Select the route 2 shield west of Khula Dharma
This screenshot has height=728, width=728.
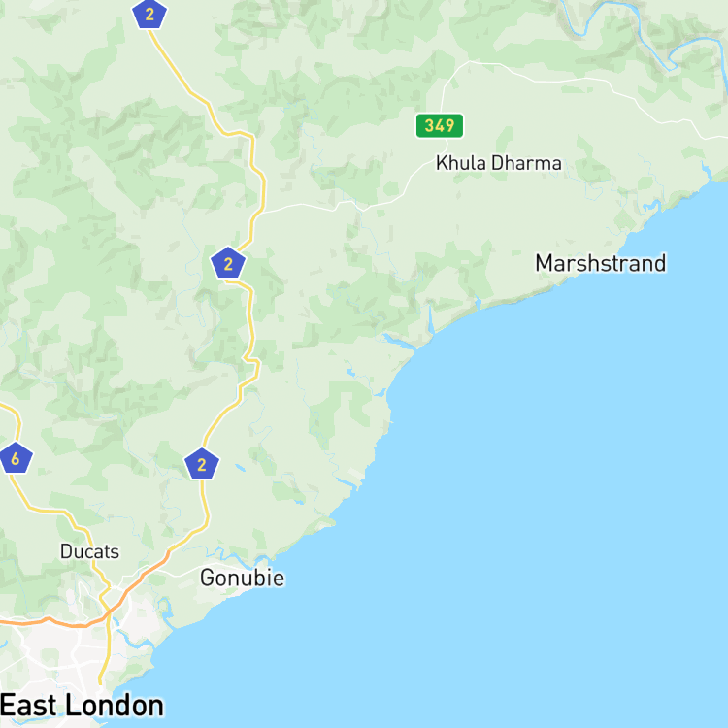click(x=228, y=263)
